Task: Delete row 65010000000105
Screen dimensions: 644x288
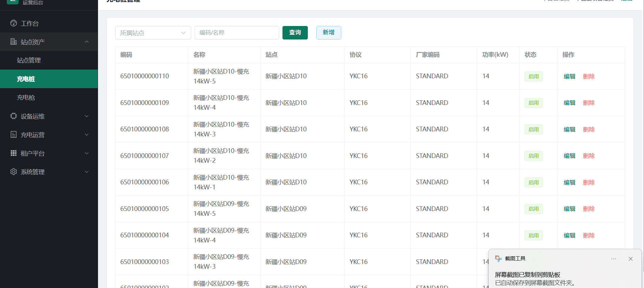Action: (x=589, y=209)
